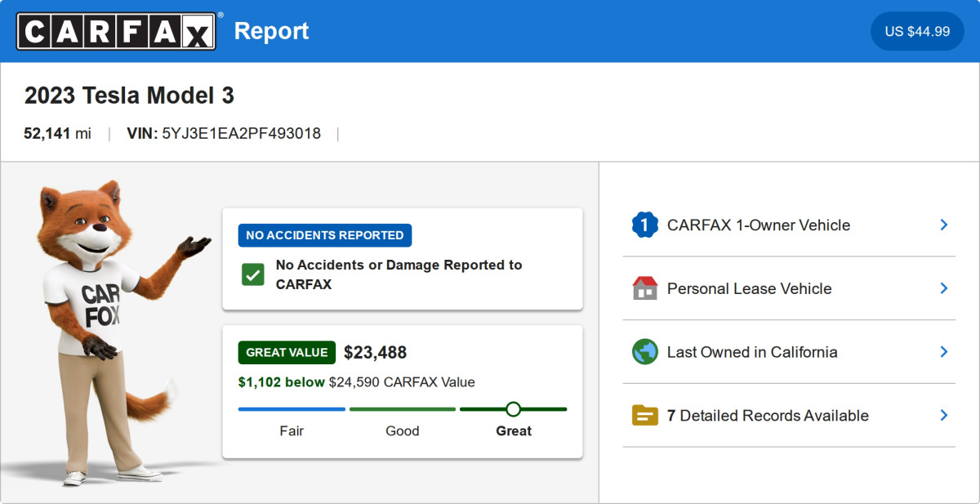Click the Good label under value bar

tap(403, 430)
